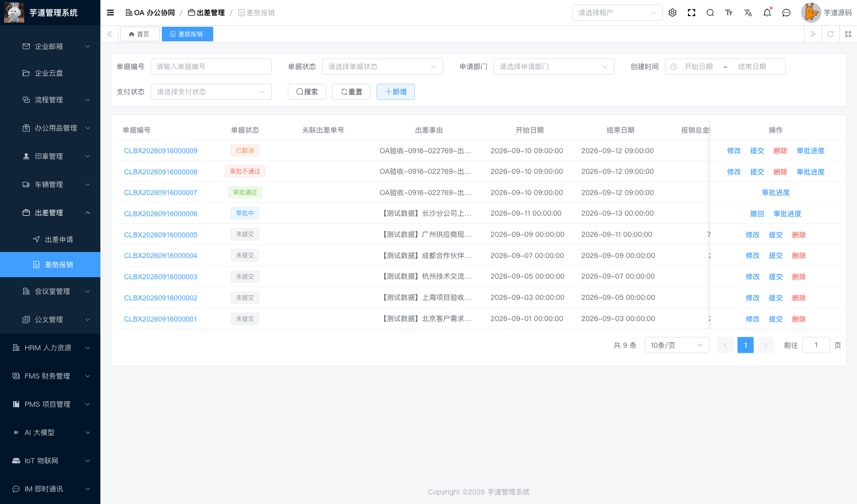Click the user avatar image
Image resolution: width=857 pixels, height=504 pixels.
[x=811, y=13]
